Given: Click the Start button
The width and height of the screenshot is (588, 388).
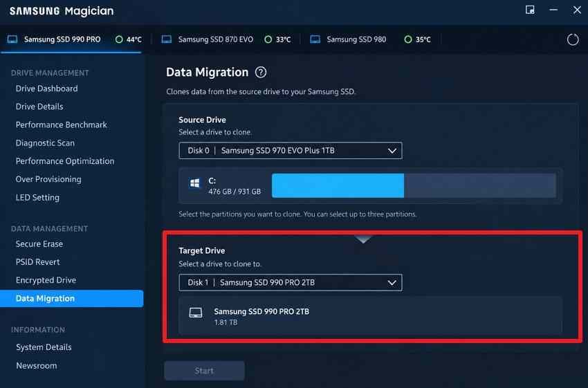Looking at the screenshot, I should pos(204,371).
